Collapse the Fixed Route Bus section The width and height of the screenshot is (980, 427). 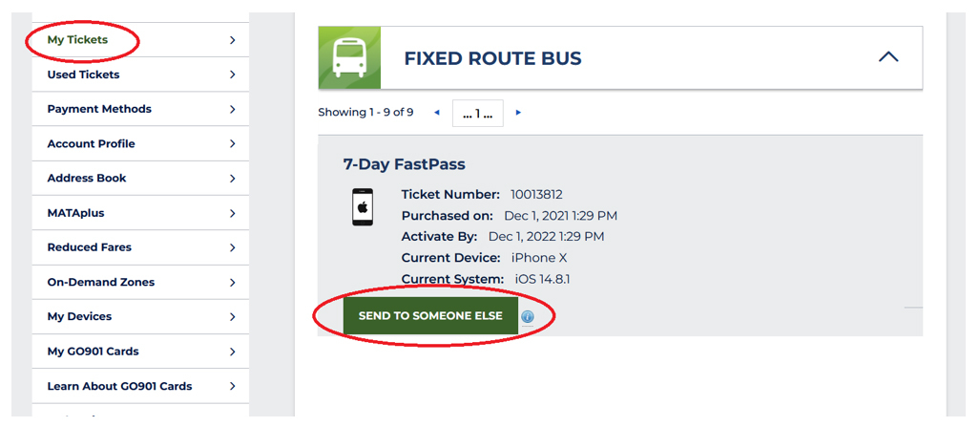tap(888, 57)
